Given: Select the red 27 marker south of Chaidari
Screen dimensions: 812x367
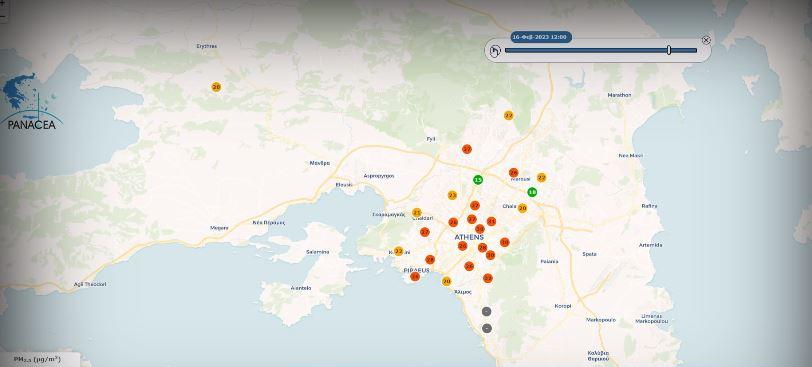Looking at the screenshot, I should 425,232.
